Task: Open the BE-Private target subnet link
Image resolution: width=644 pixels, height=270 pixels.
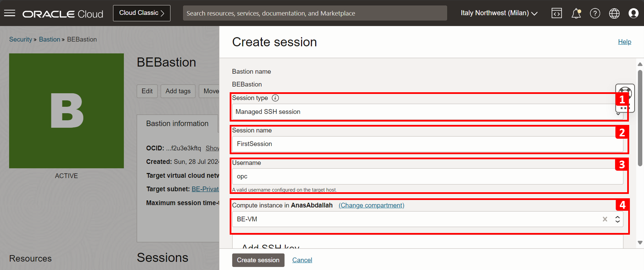Action: 205,189
